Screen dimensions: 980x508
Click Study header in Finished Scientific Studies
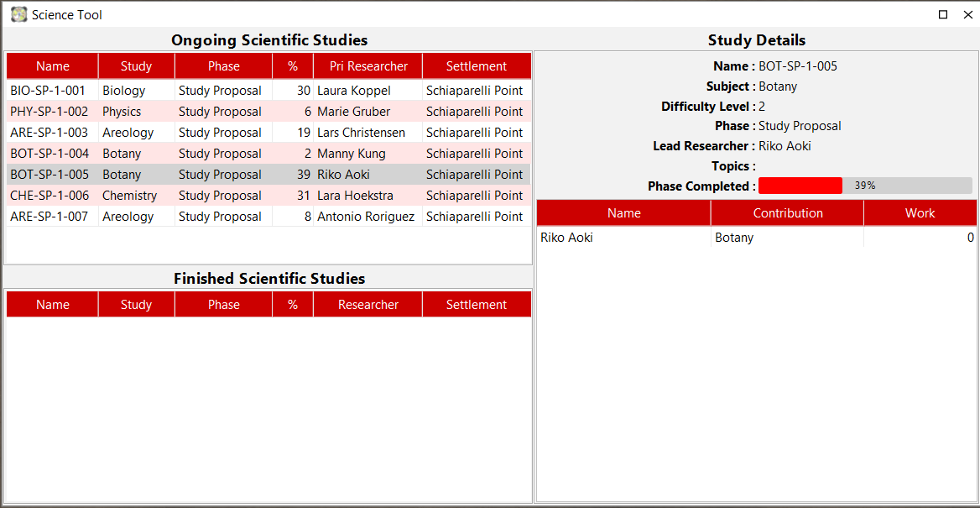pos(136,305)
